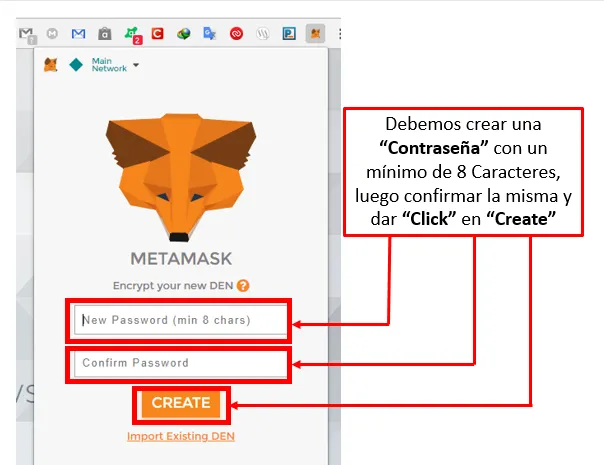This screenshot has height=465, width=604.
Task: Open the green extension with badge 2
Action: click(x=133, y=35)
